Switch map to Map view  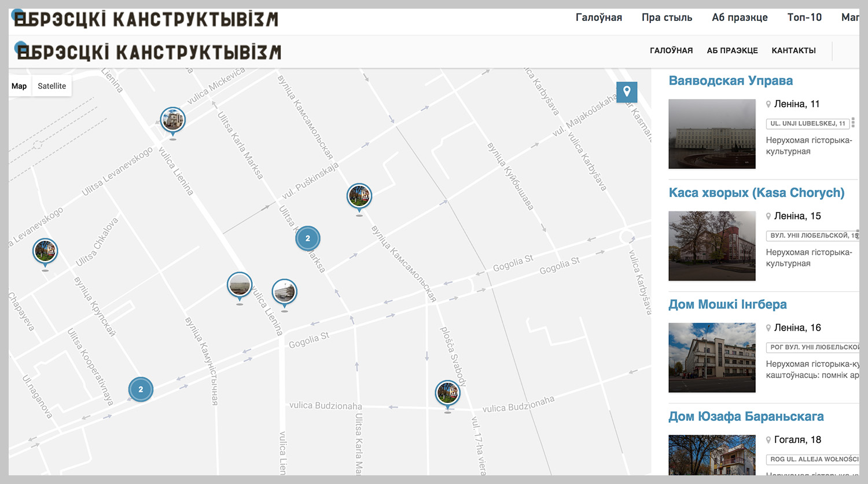point(19,86)
